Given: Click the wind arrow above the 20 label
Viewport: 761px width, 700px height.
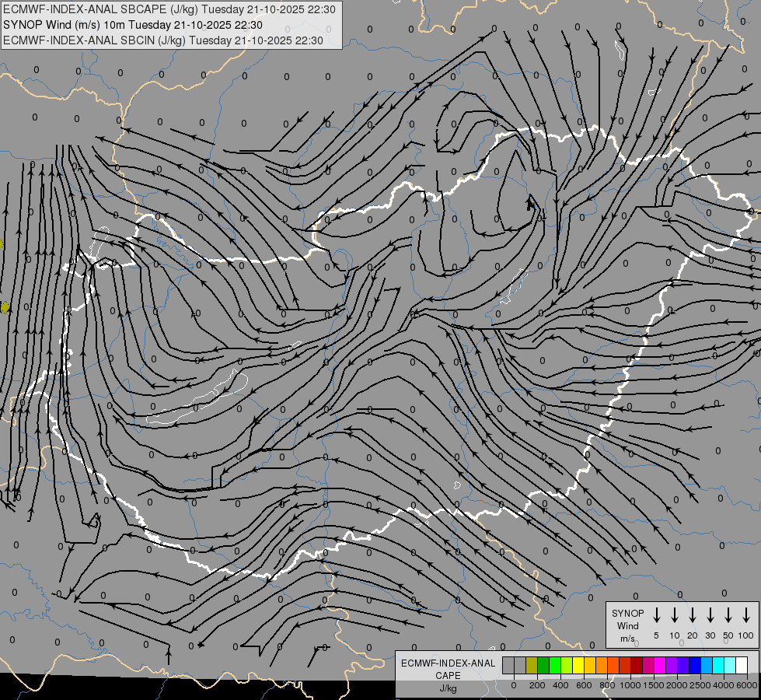Looking at the screenshot, I should pyautogui.click(x=693, y=615).
